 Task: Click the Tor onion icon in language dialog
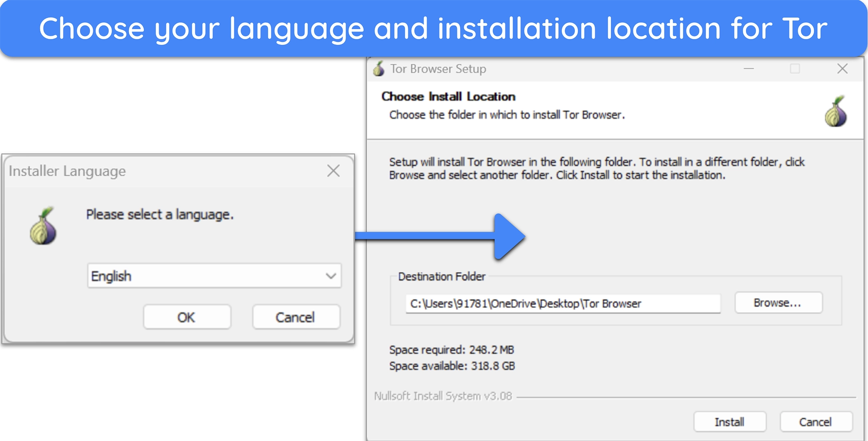coord(43,226)
